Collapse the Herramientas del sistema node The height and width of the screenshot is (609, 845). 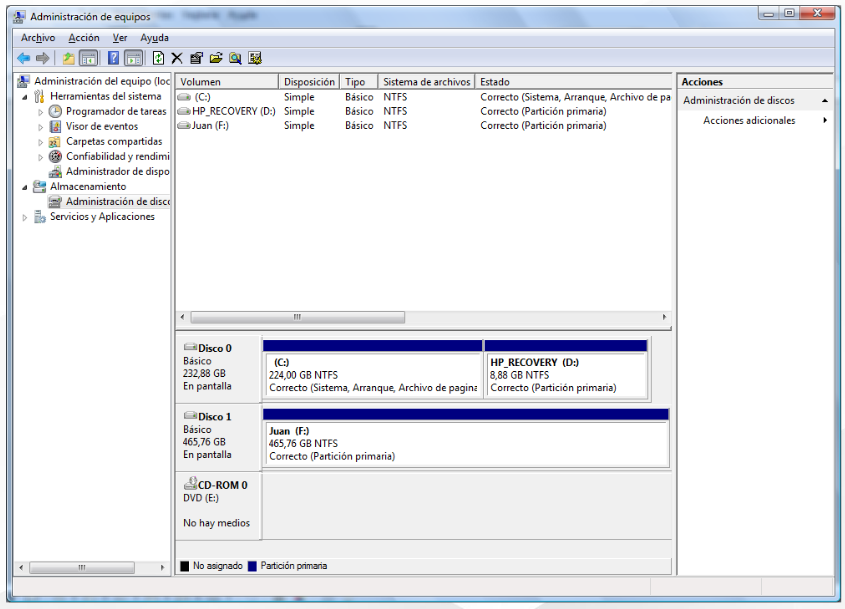(x=25, y=97)
